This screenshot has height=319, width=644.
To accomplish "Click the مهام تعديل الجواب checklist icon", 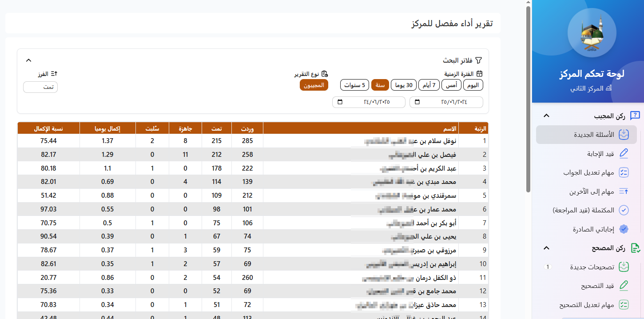I will (x=624, y=172).
